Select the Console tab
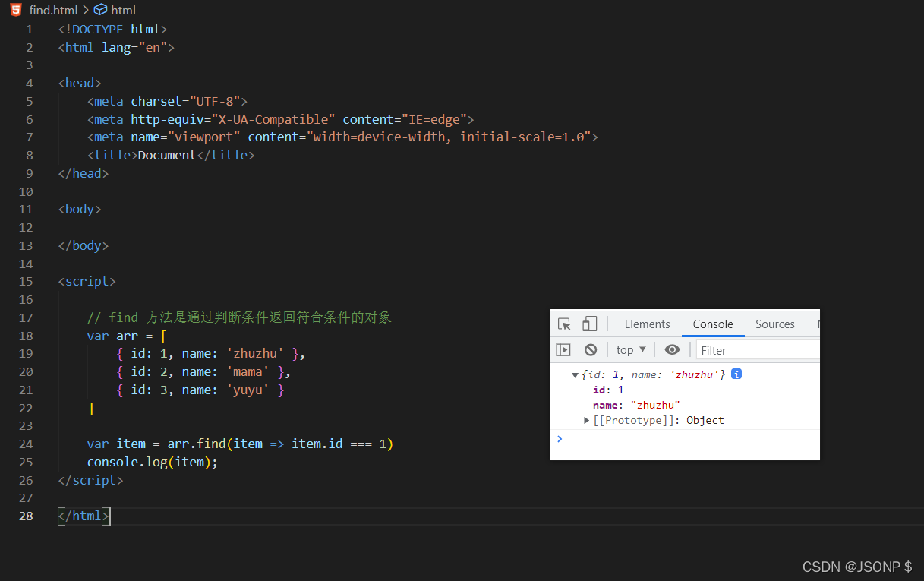The height and width of the screenshot is (581, 924). click(713, 324)
